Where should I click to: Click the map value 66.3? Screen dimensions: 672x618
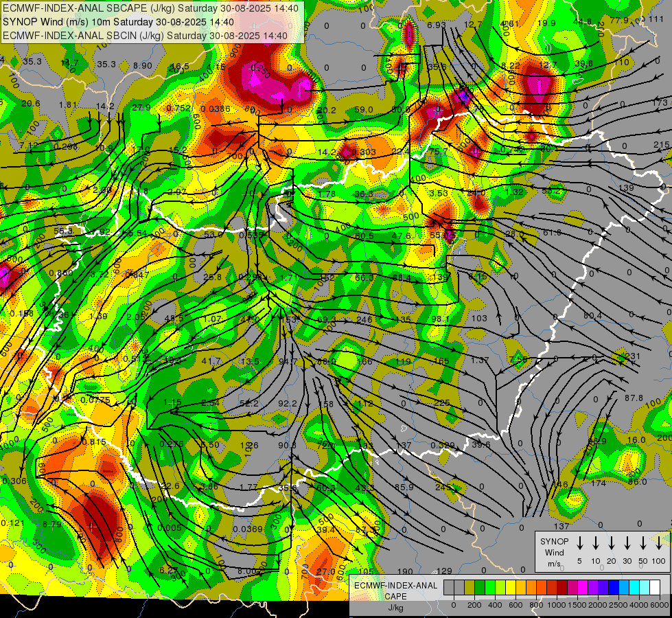coord(364,277)
